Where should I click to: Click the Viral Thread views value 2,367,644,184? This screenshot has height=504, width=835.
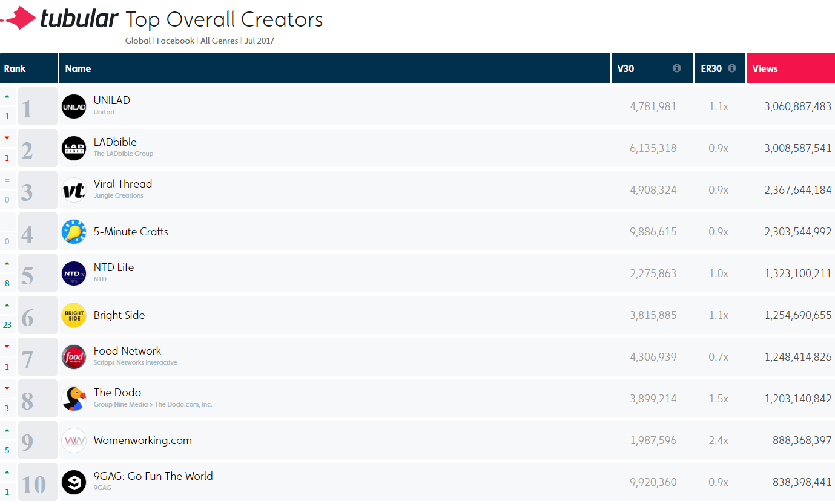click(x=798, y=190)
